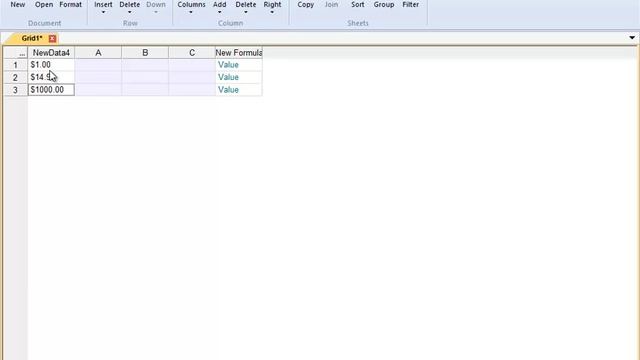Click the grid corner ellipsis button
This screenshot has height=360, width=640.
pyautogui.click(x=16, y=53)
